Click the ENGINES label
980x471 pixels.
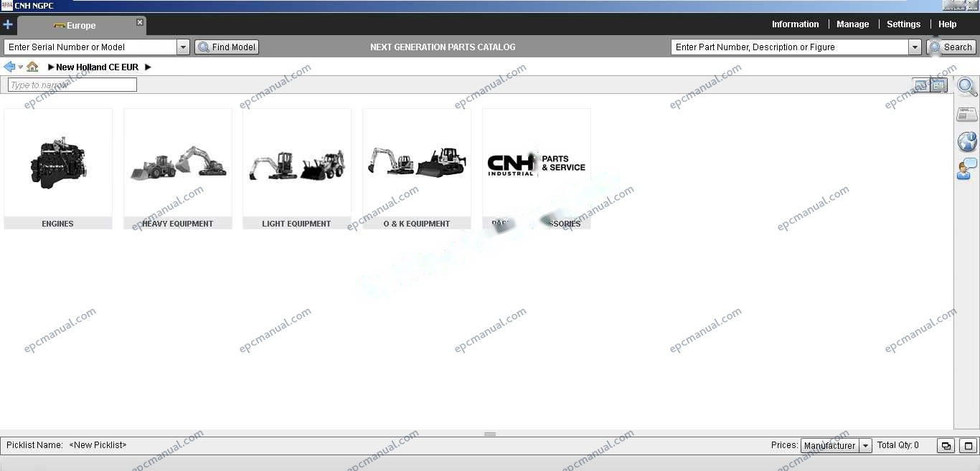tap(58, 224)
